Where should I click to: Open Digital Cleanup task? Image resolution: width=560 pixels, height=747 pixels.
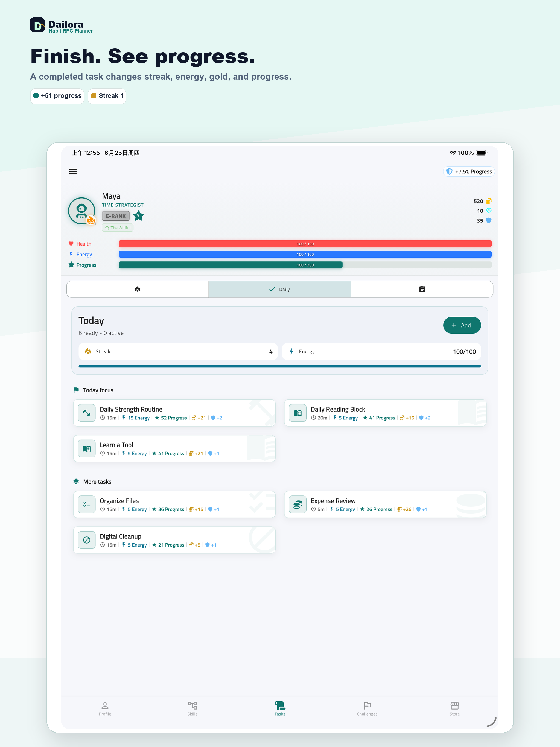(x=174, y=540)
